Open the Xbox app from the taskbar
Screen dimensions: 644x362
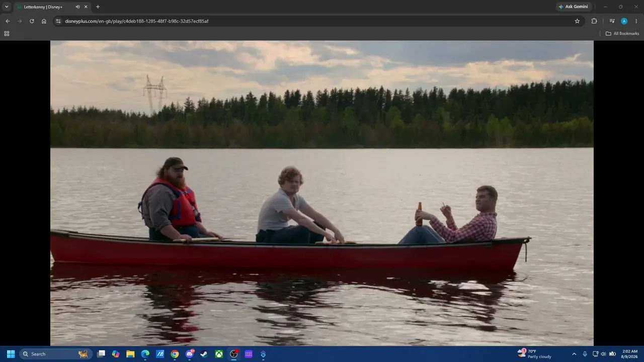[219, 354]
